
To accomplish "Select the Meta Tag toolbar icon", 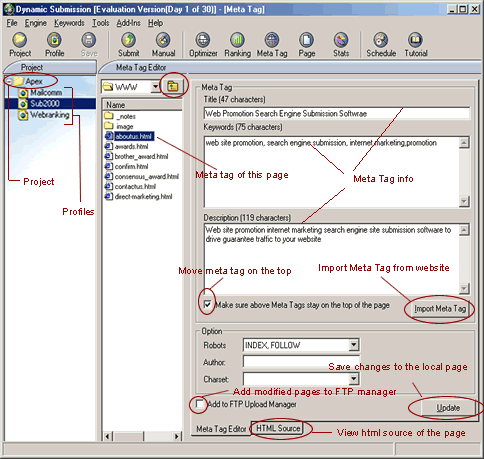I will [272, 45].
